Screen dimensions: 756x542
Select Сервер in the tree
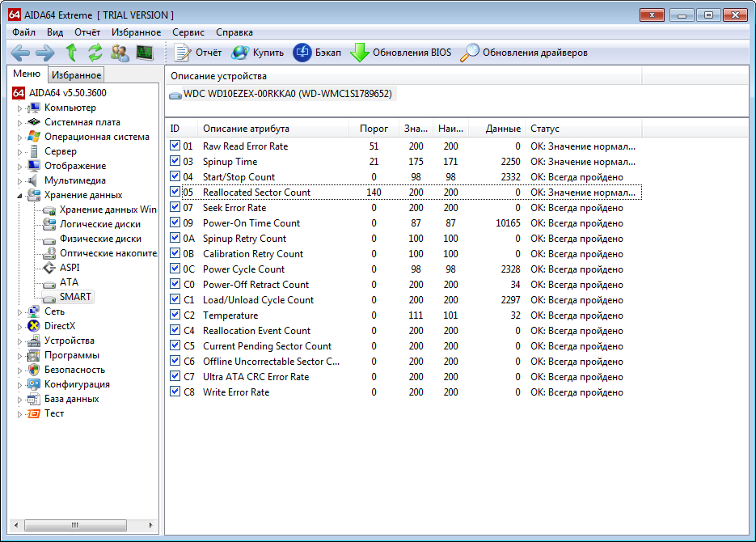click(61, 151)
